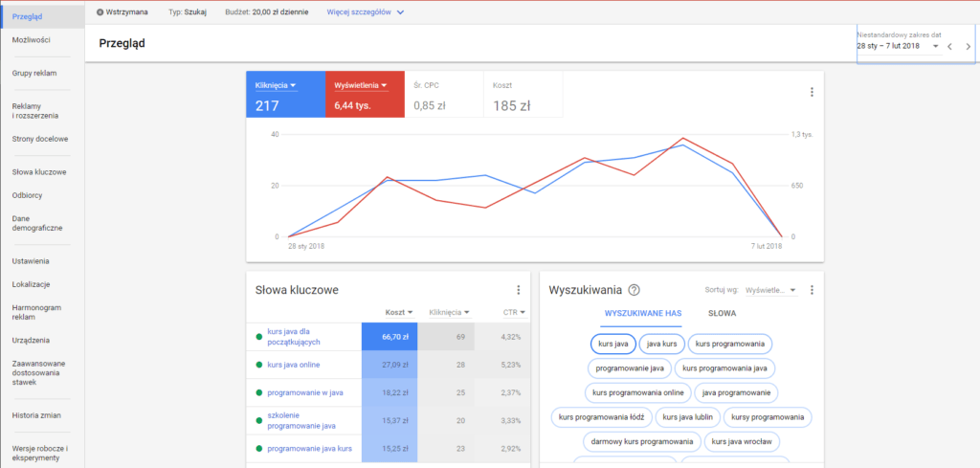
Task: Click the Budżet 20,00 zł dziennie text
Action: coord(266,11)
